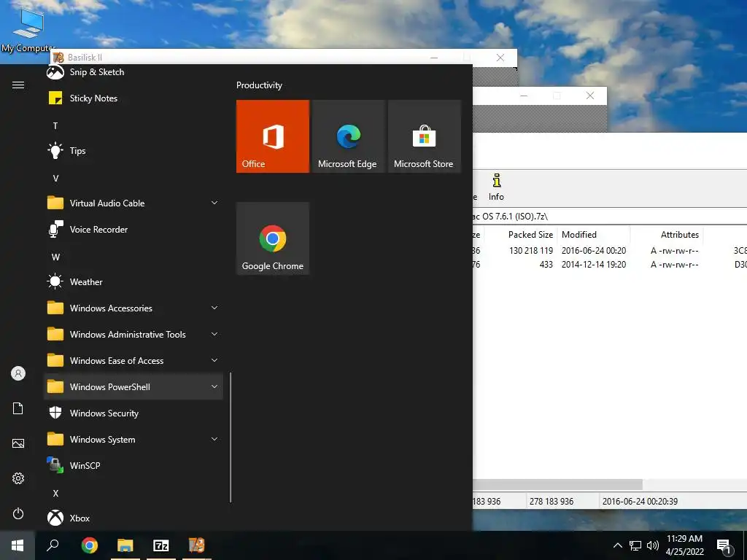747x560 pixels.
Task: Click packed size value 433
Action: tap(546, 264)
